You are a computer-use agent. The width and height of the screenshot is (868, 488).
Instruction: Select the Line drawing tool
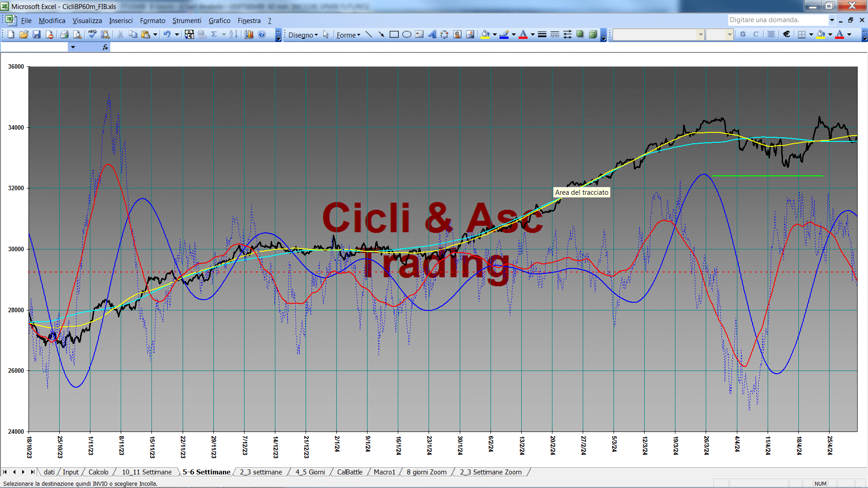[368, 34]
